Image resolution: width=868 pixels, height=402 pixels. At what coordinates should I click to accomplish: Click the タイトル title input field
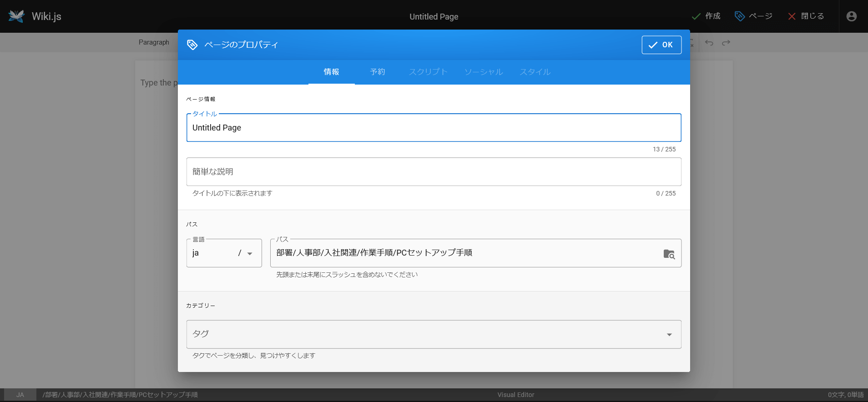click(434, 128)
